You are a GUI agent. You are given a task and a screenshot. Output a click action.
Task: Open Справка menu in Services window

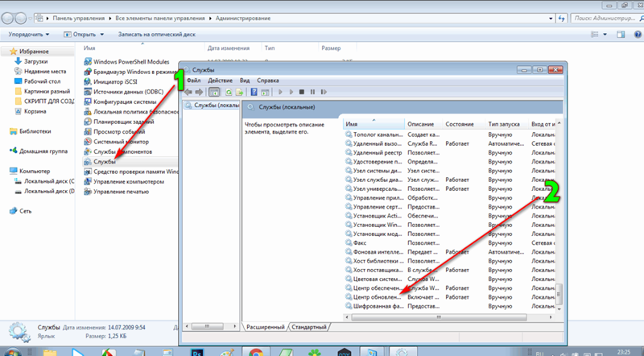pos(268,81)
